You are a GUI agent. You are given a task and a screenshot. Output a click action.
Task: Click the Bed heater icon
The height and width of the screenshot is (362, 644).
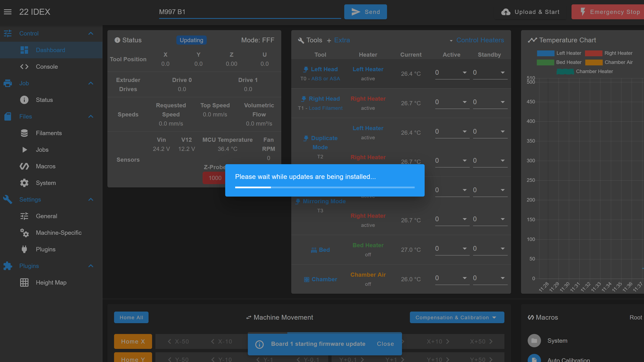(x=314, y=250)
